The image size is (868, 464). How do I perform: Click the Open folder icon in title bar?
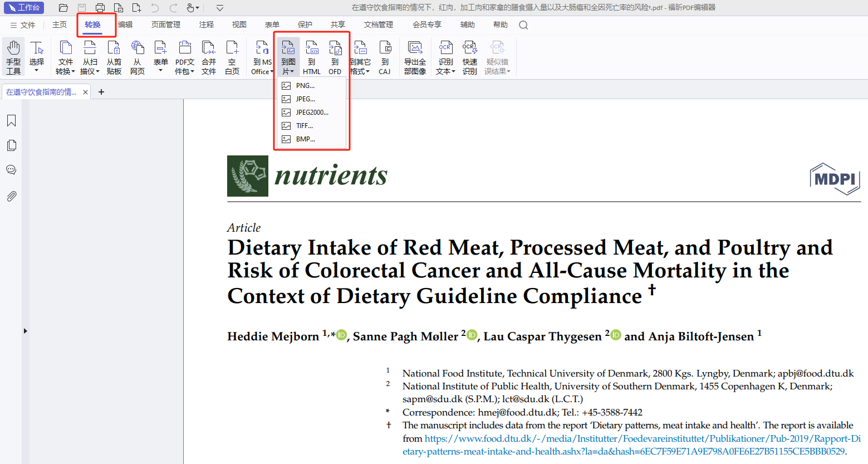click(x=63, y=8)
